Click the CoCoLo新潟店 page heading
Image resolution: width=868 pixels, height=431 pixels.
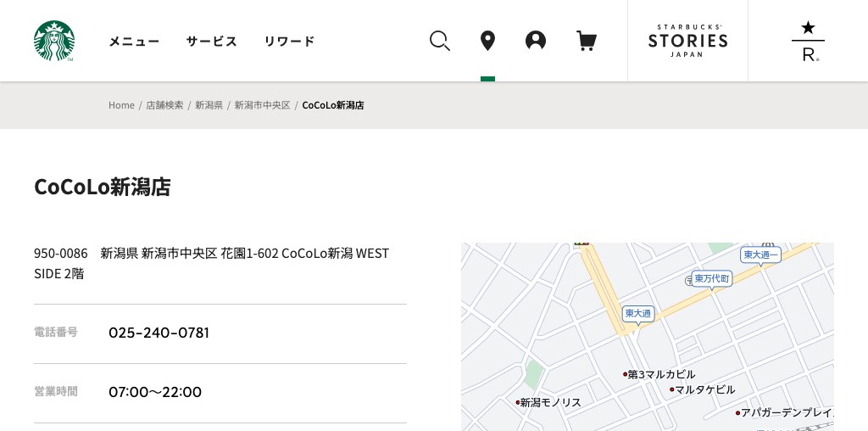coord(103,187)
